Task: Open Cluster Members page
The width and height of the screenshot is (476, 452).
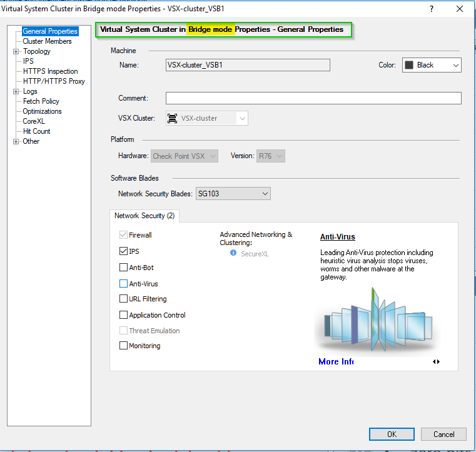Action: 47,41
